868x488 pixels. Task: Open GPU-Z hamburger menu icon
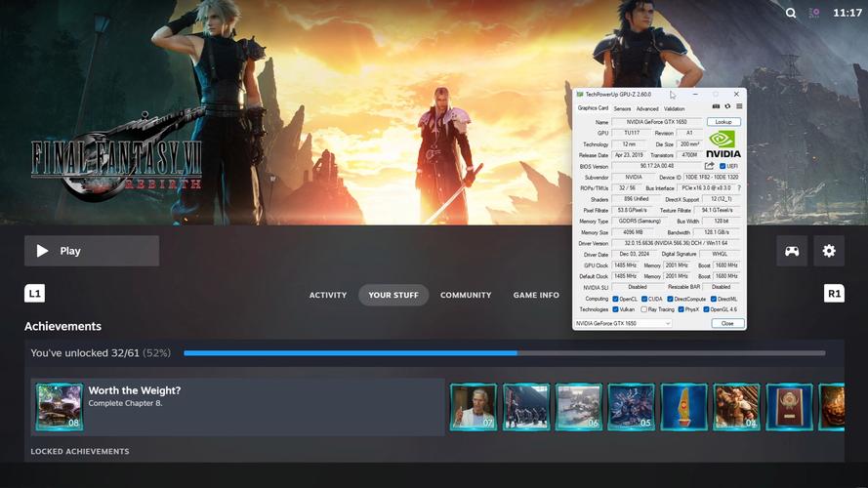pos(739,106)
